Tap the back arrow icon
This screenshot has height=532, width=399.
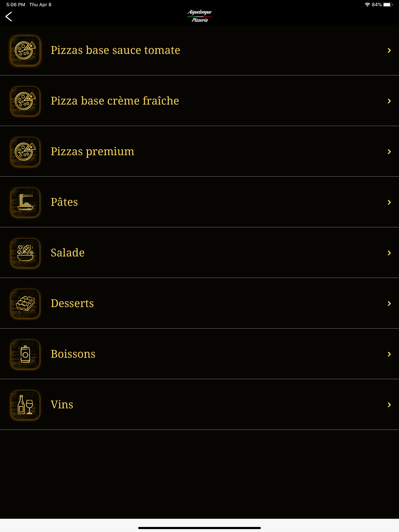pos(9,17)
